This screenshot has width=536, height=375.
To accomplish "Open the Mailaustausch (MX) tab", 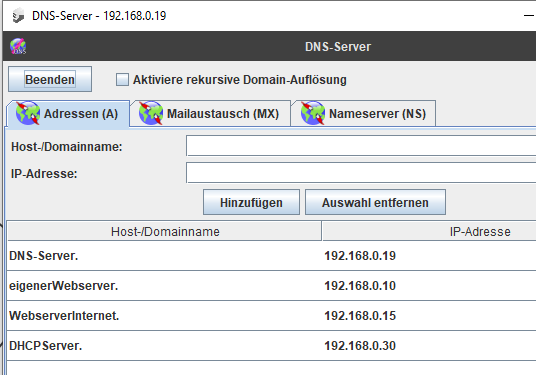I will tap(210, 113).
